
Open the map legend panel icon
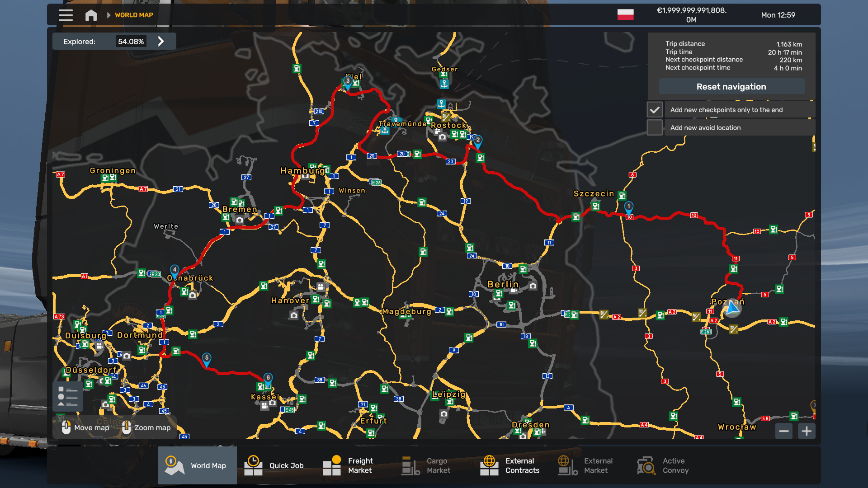68,396
